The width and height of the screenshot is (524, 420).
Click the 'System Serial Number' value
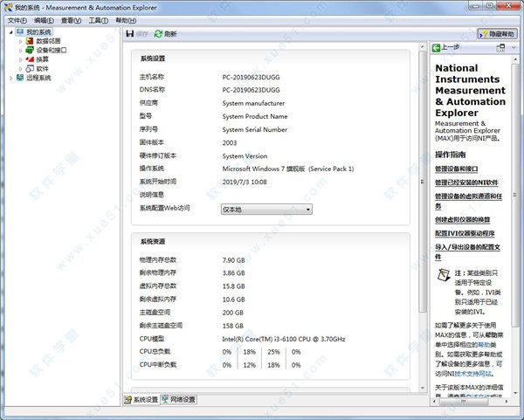coord(255,129)
